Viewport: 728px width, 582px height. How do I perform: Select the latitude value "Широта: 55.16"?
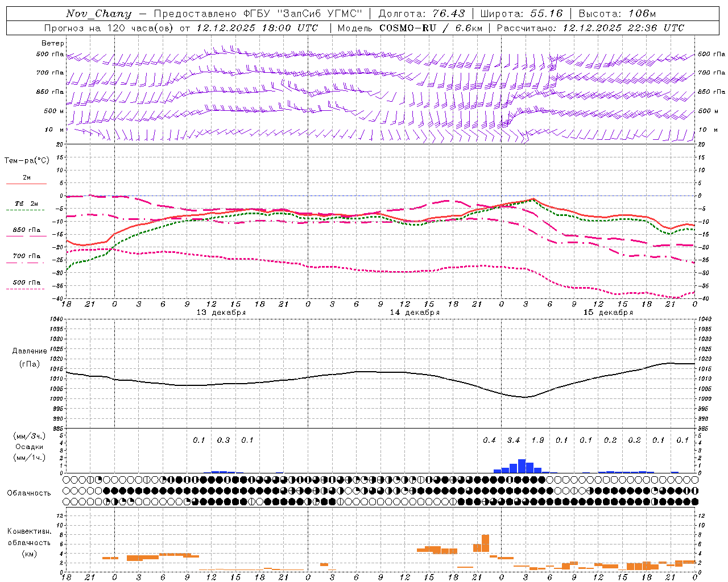(x=522, y=14)
